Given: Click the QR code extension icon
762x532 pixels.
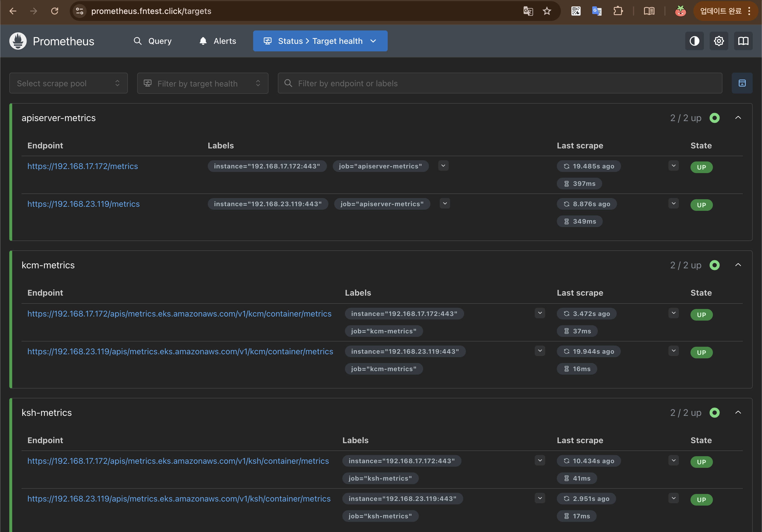Looking at the screenshot, I should (x=576, y=11).
